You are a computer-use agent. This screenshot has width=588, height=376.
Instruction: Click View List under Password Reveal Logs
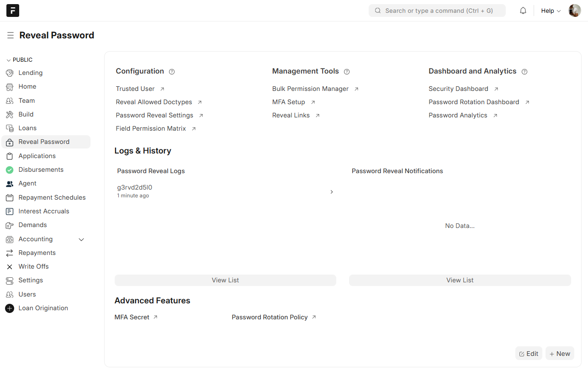[x=225, y=280]
